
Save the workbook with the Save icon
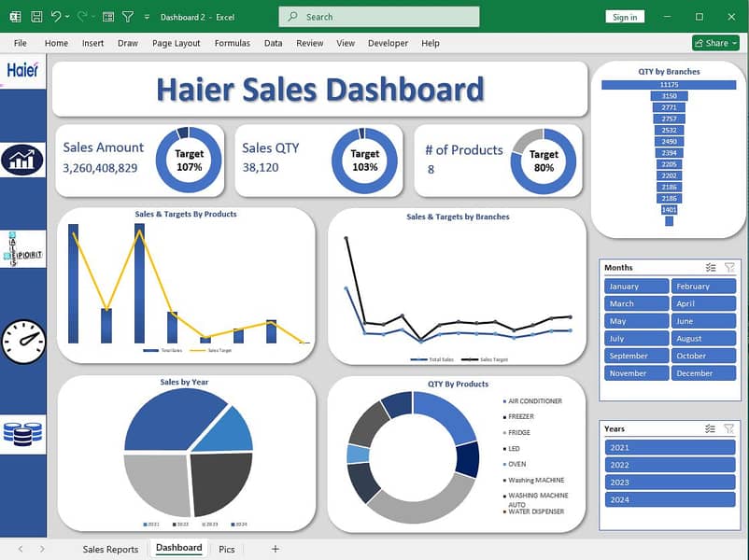36,17
